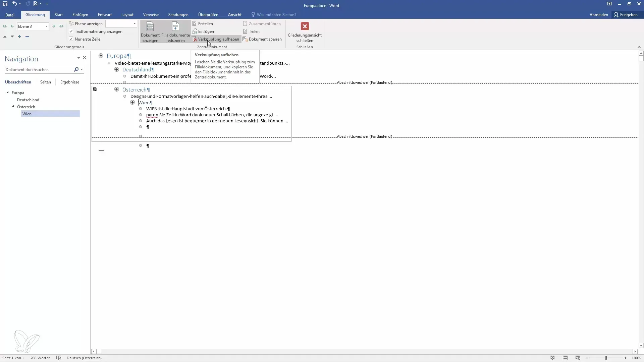Collapse the selected item with the minus icon

coord(27,37)
